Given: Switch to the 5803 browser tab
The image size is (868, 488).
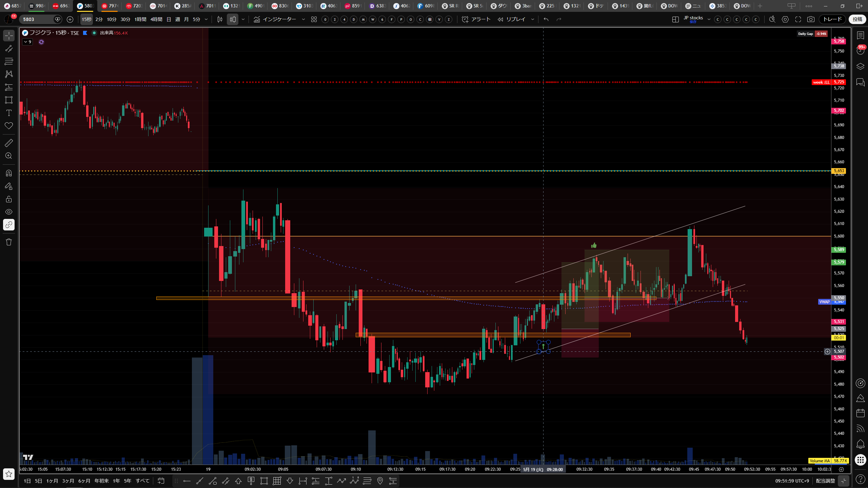Looking at the screenshot, I should pyautogui.click(x=85, y=6).
